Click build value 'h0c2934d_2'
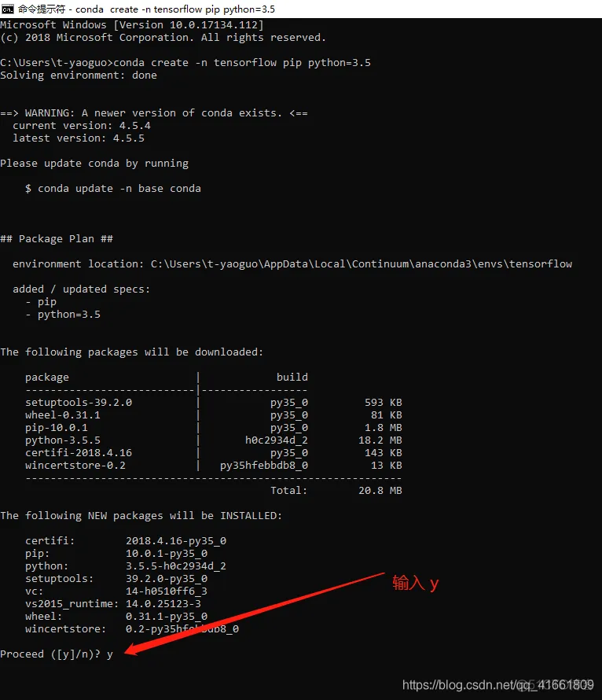The image size is (602, 700). [x=277, y=440]
